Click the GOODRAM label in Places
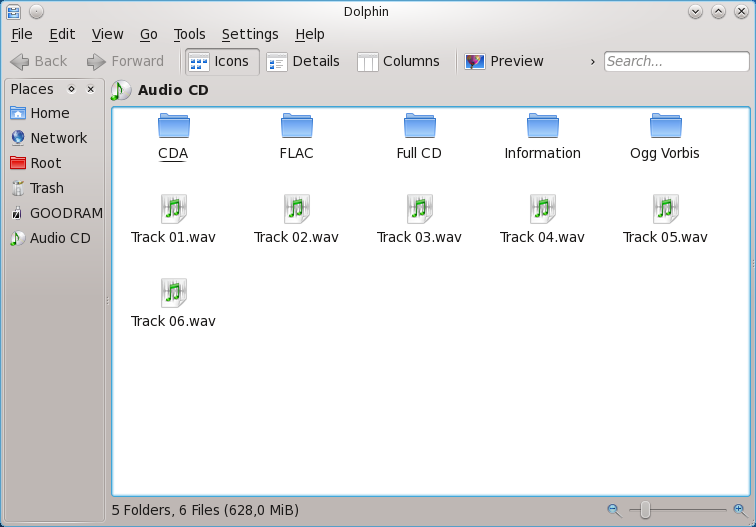756x527 pixels. tap(67, 213)
